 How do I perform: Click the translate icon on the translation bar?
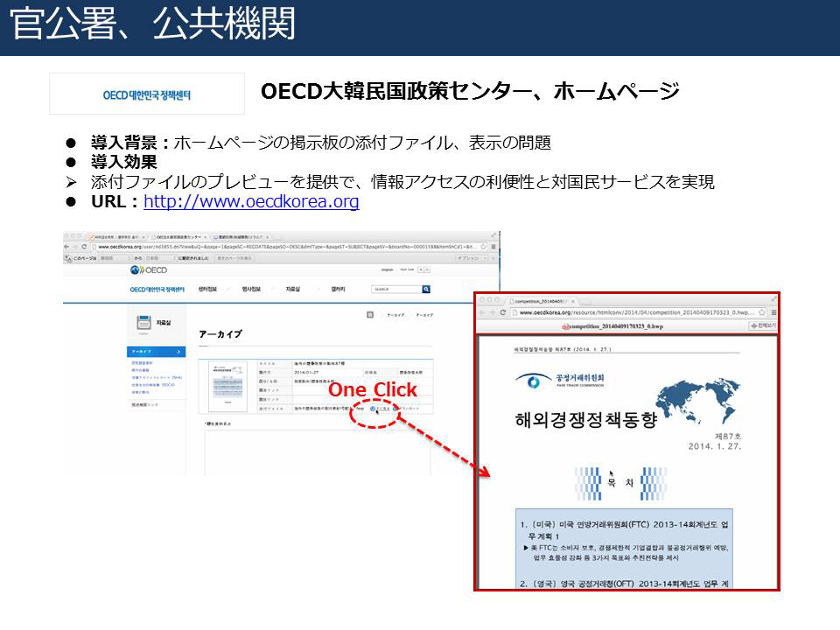click(x=68, y=258)
